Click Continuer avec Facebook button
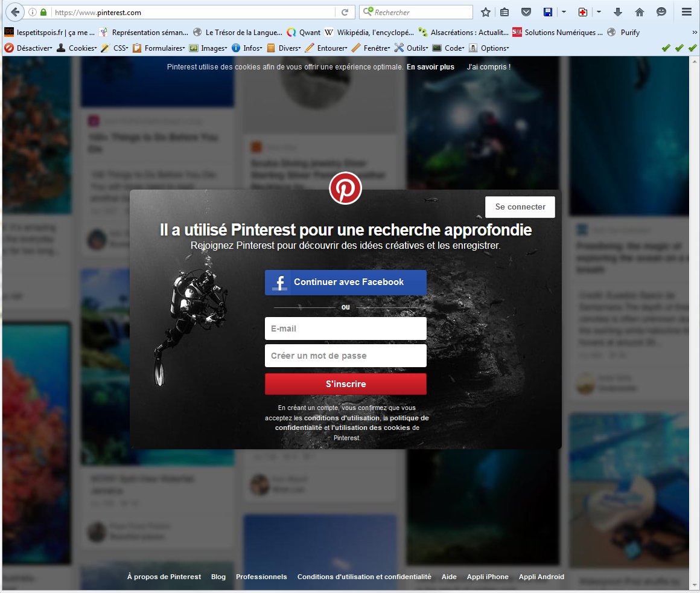Viewport: 700px width, 593px height. click(346, 283)
